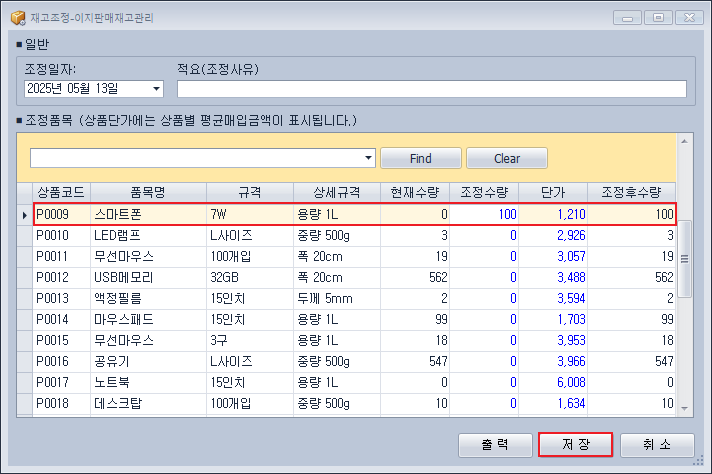The width and height of the screenshot is (712, 474).
Task: Click the 32GB spec cell
Action: [250, 277]
